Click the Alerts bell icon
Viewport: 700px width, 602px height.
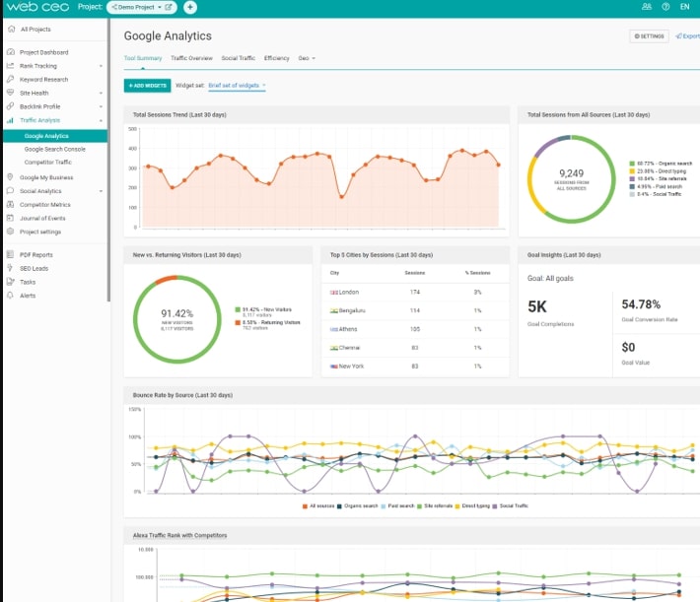point(11,295)
